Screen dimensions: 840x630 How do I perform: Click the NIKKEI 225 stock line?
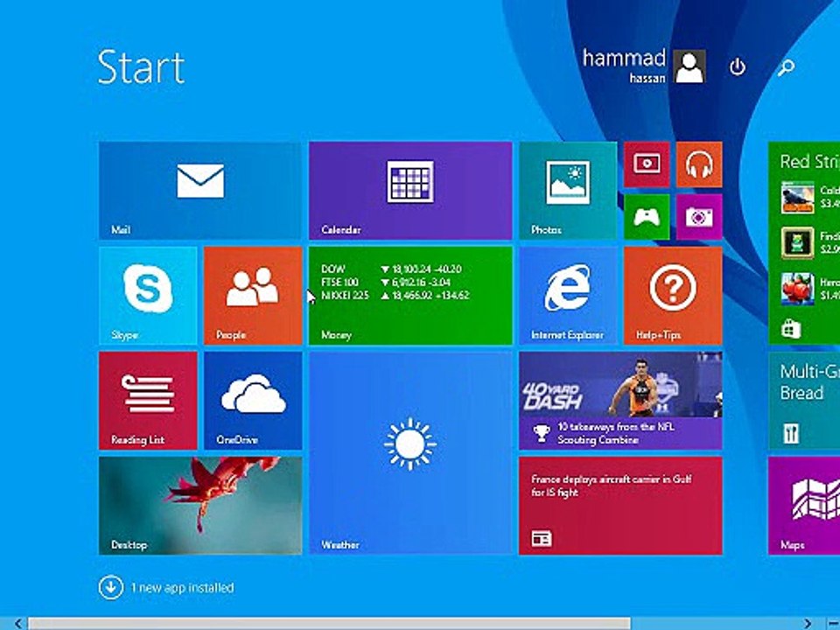tap(395, 295)
